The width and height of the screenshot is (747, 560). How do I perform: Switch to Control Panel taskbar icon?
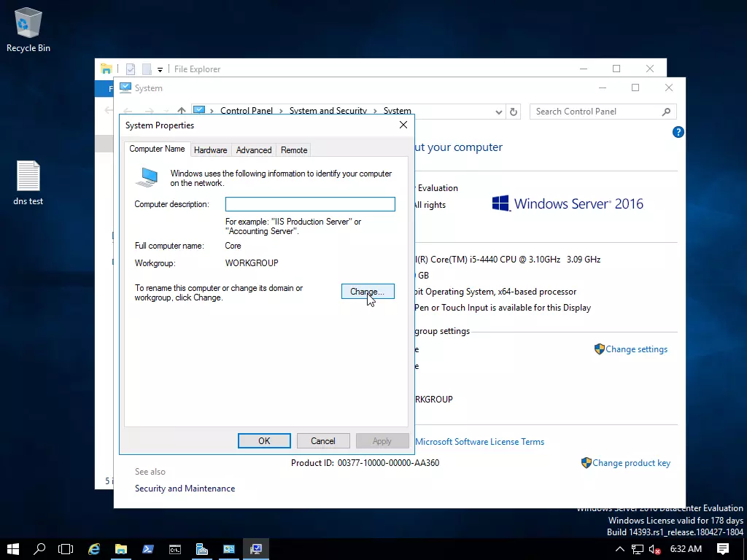click(229, 549)
